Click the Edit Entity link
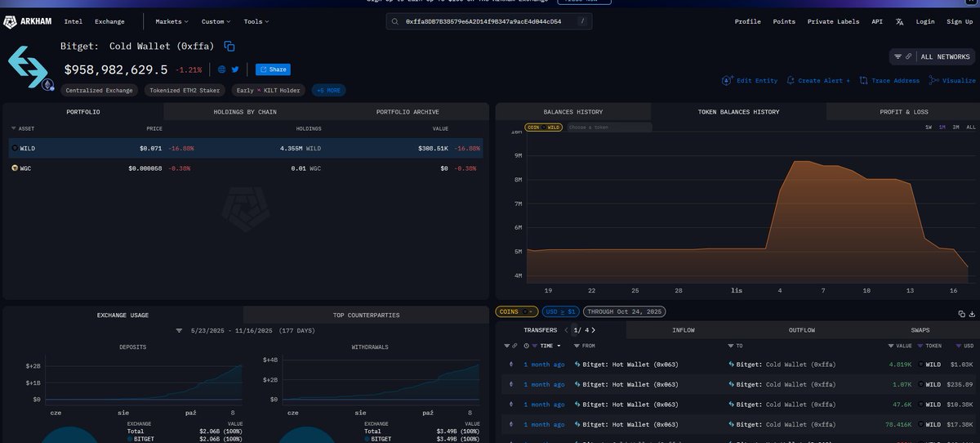 coord(751,81)
